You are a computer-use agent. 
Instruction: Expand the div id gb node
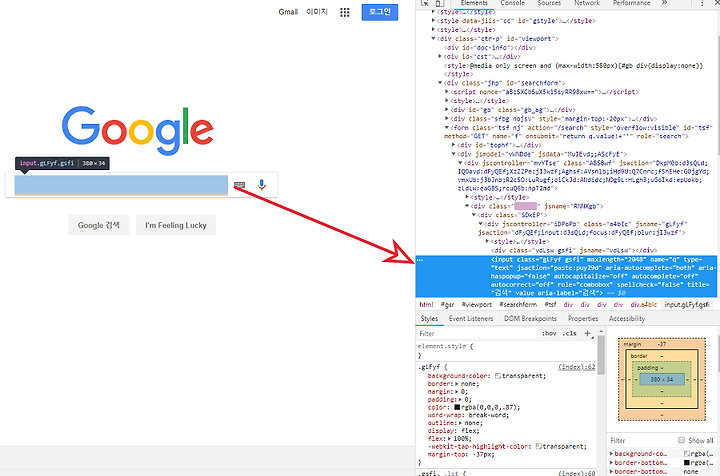point(447,110)
